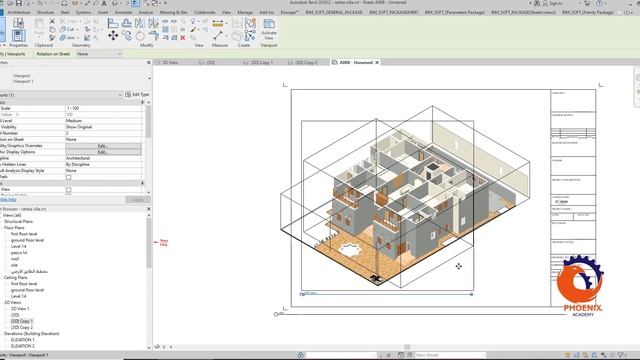Screen dimensions: 640x360
Task: Toggle the Sun Path checkbox
Action: (69, 177)
